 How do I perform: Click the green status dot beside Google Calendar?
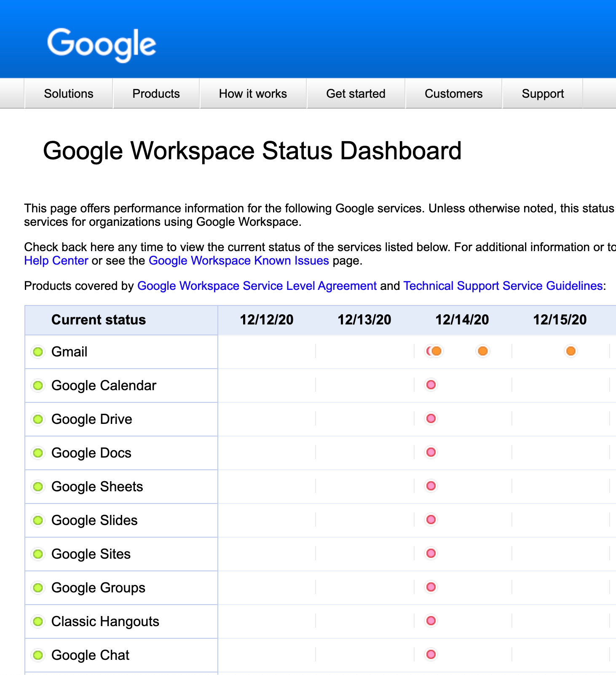pos(38,385)
